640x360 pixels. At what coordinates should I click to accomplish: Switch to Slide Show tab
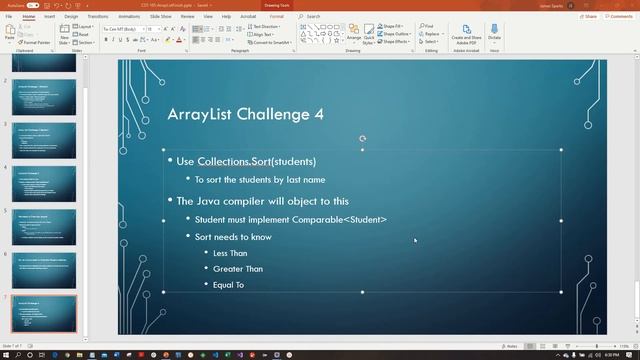160,16
